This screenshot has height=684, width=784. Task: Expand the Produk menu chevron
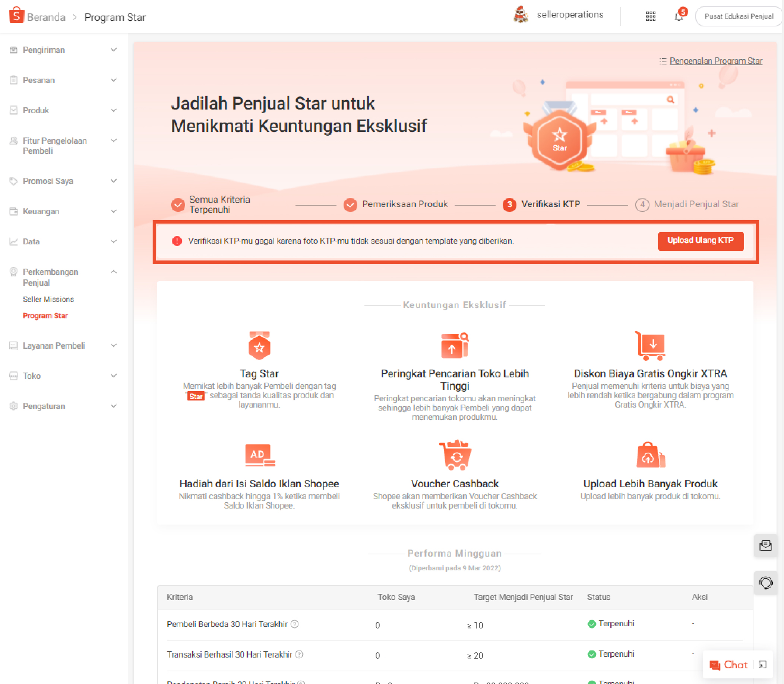tap(113, 110)
